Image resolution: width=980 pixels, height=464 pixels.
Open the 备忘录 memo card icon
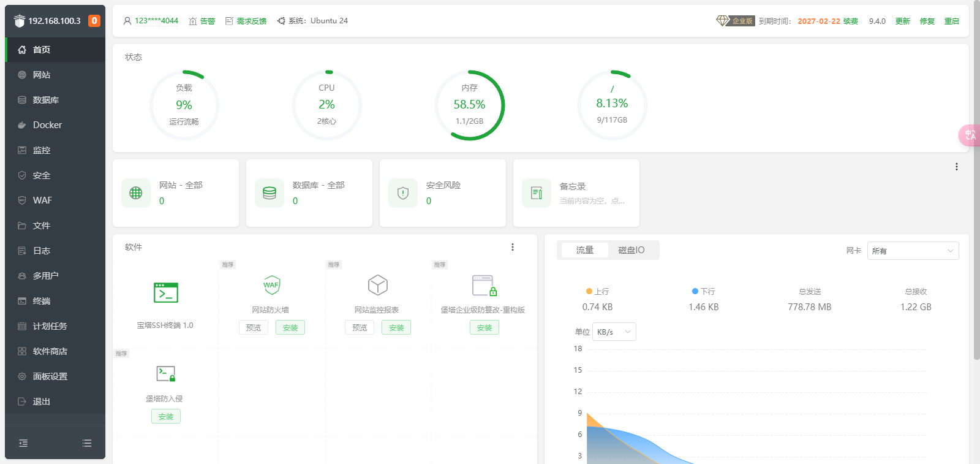coord(537,193)
